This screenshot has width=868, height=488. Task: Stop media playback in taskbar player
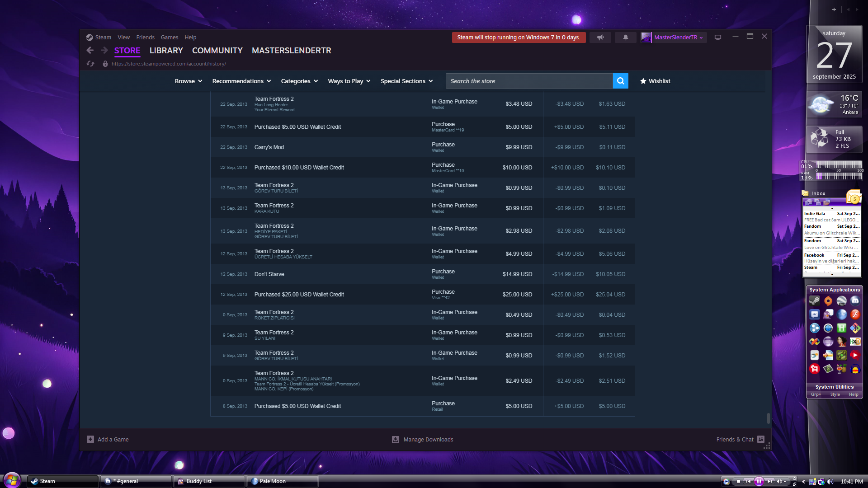tap(738, 481)
